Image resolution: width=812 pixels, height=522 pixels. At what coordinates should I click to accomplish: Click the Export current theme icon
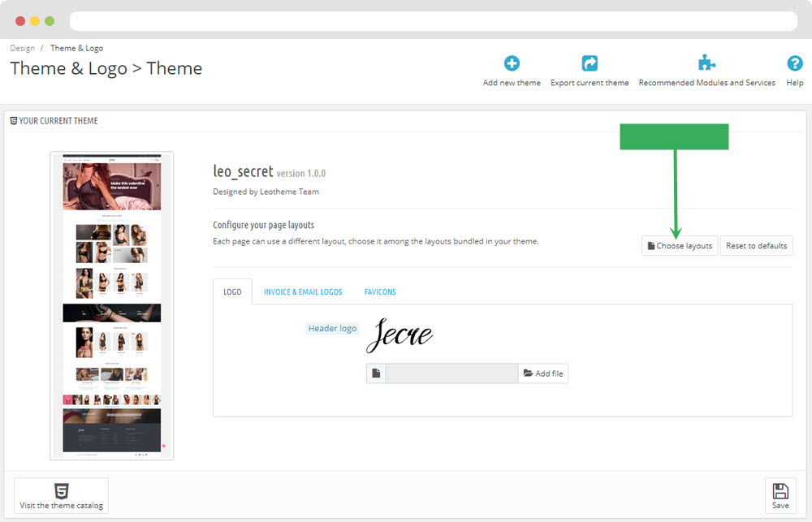(590, 63)
